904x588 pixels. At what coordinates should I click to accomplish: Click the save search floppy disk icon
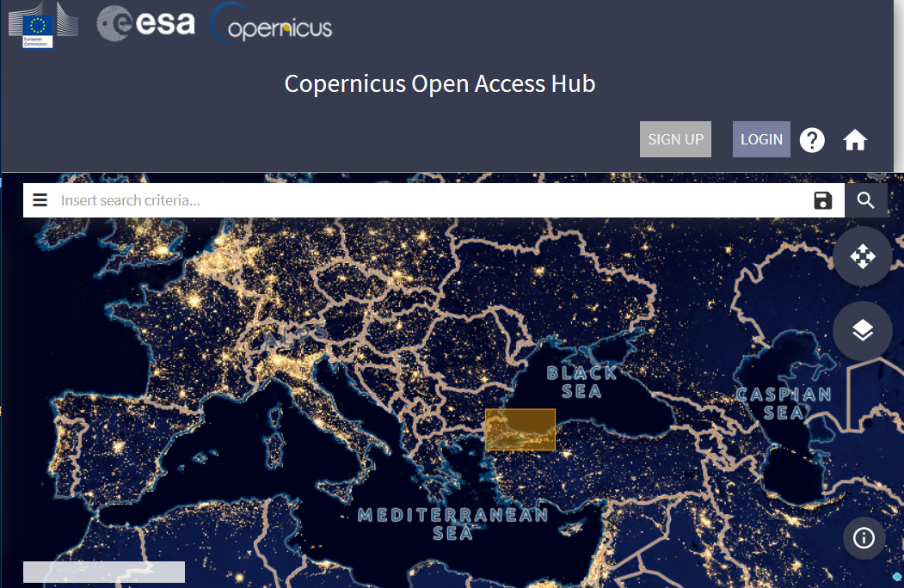822,200
